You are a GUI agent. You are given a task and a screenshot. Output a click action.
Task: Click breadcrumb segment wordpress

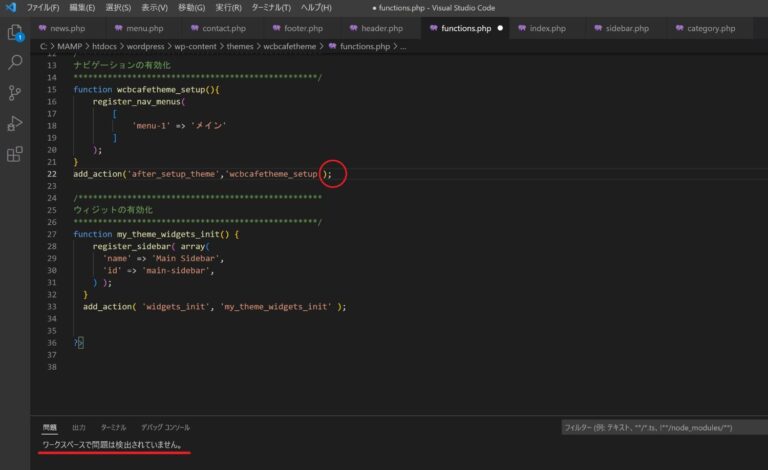pos(145,46)
